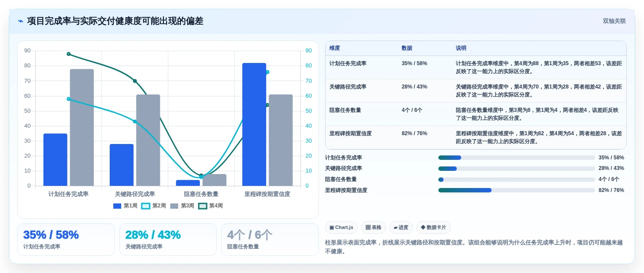This screenshot has height=273, width=644.
Task: Click the 第4周 line point at 70
Action: point(135,81)
